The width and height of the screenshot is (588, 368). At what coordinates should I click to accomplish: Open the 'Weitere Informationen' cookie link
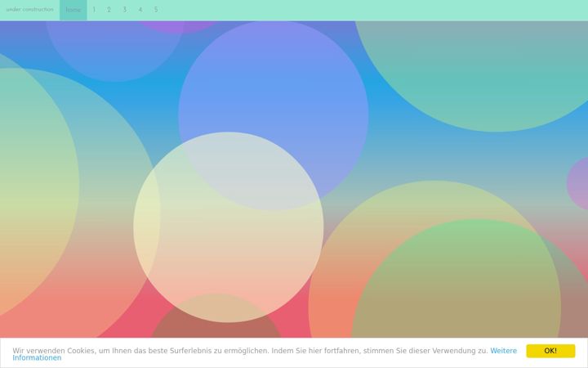[503, 351]
